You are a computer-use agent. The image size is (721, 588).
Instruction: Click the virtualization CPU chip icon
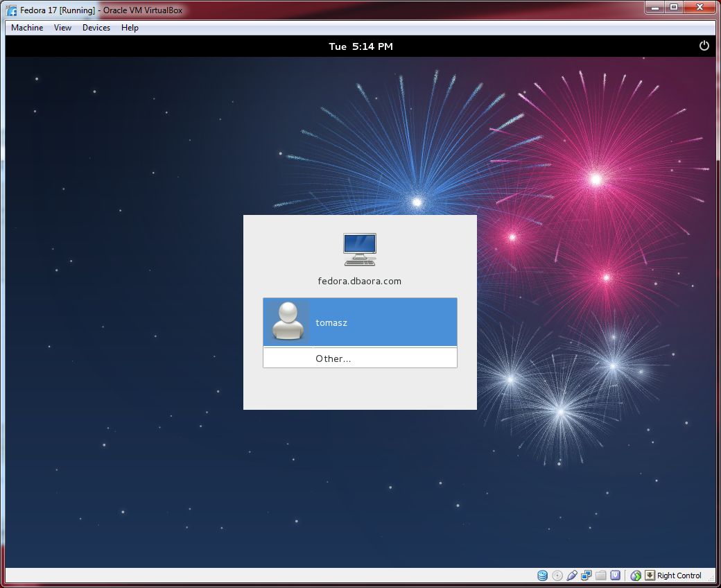[x=615, y=576]
